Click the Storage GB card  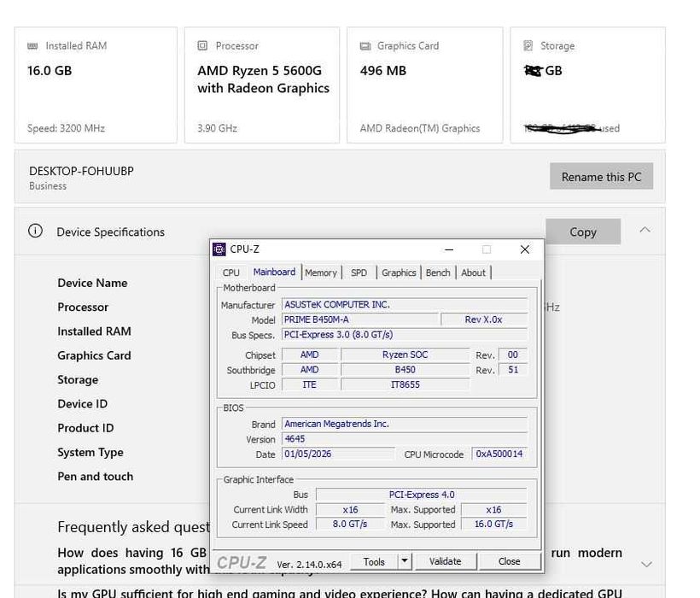click(x=587, y=85)
